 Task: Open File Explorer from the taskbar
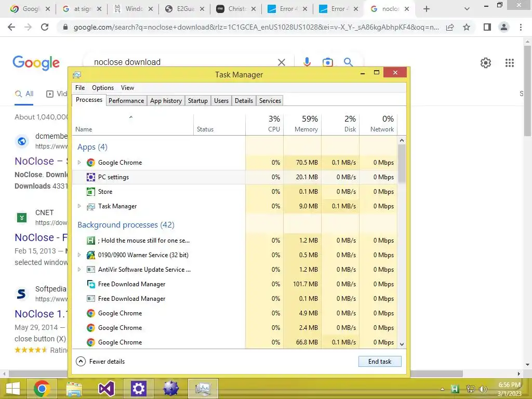coord(74,389)
